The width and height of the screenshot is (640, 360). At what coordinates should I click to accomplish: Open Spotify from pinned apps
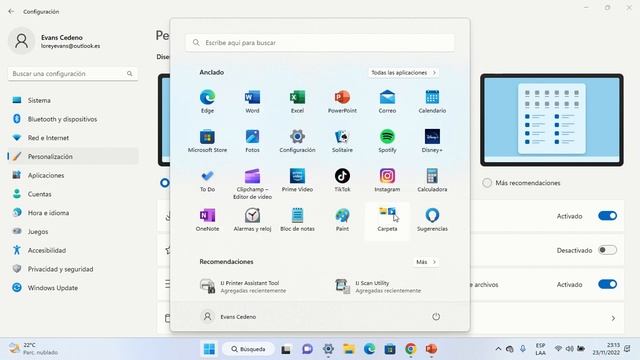[x=387, y=141]
